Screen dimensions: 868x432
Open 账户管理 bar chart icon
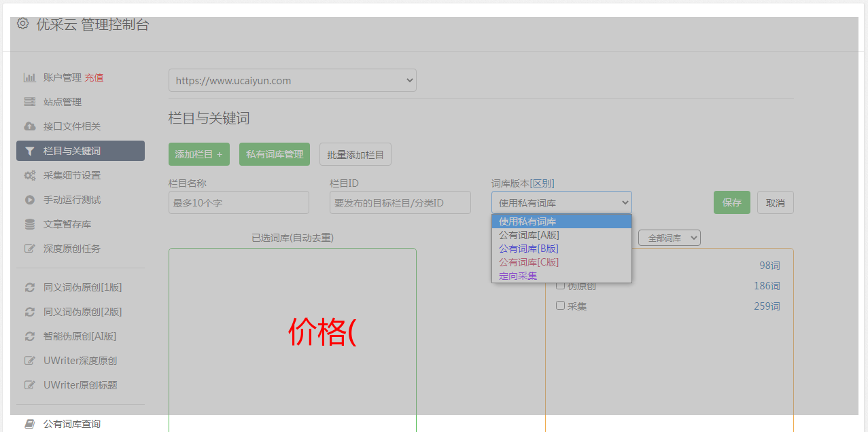[x=30, y=77]
